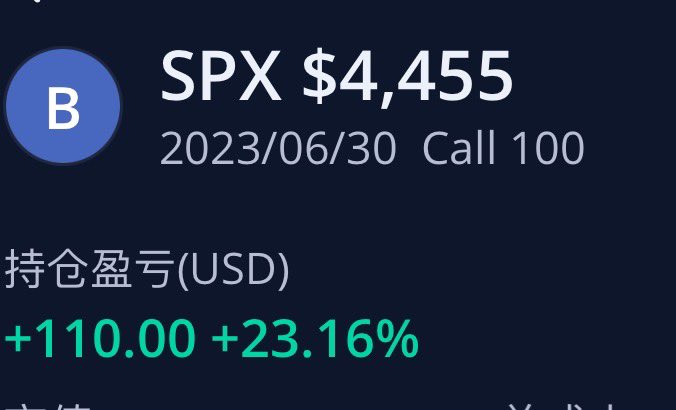Viewport: 676px width, 410px height.
Task: Tap the 2023/06/30 expiration date
Action: [277, 149]
